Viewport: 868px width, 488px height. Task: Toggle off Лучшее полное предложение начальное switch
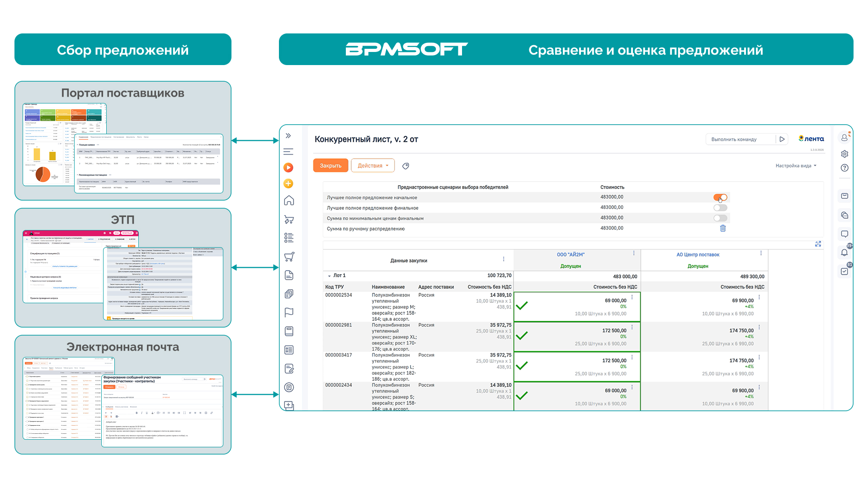pos(720,197)
